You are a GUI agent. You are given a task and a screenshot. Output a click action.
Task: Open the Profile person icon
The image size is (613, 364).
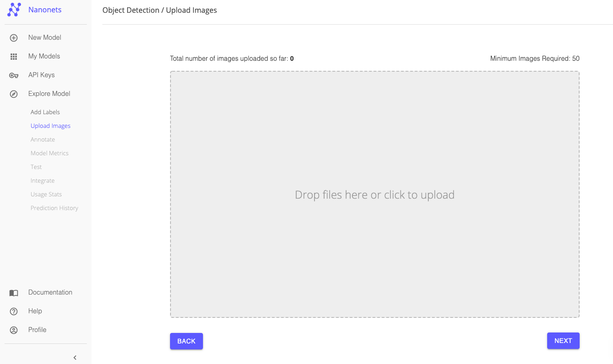point(14,330)
